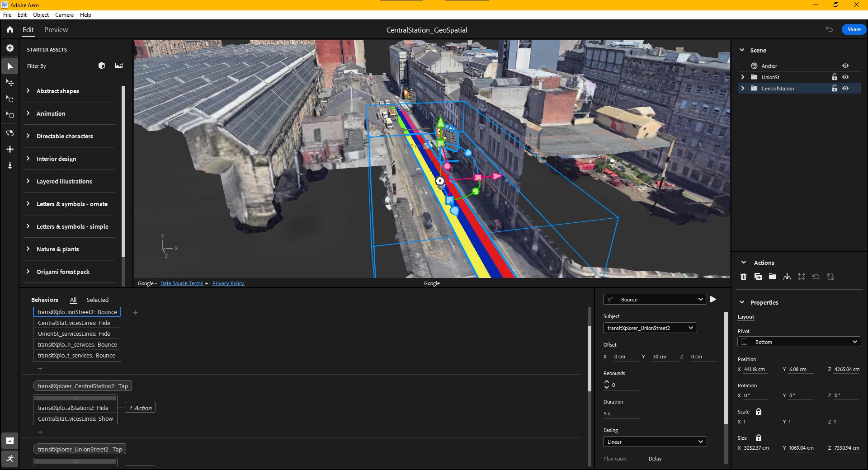Screen dimensions: 868x470
Task: Switch to the Preview tab
Action: click(56, 30)
